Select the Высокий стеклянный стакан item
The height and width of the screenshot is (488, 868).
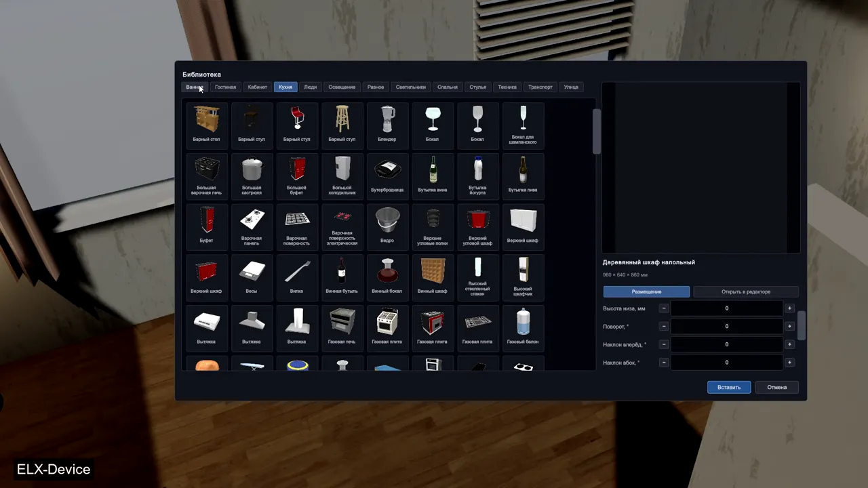477,277
